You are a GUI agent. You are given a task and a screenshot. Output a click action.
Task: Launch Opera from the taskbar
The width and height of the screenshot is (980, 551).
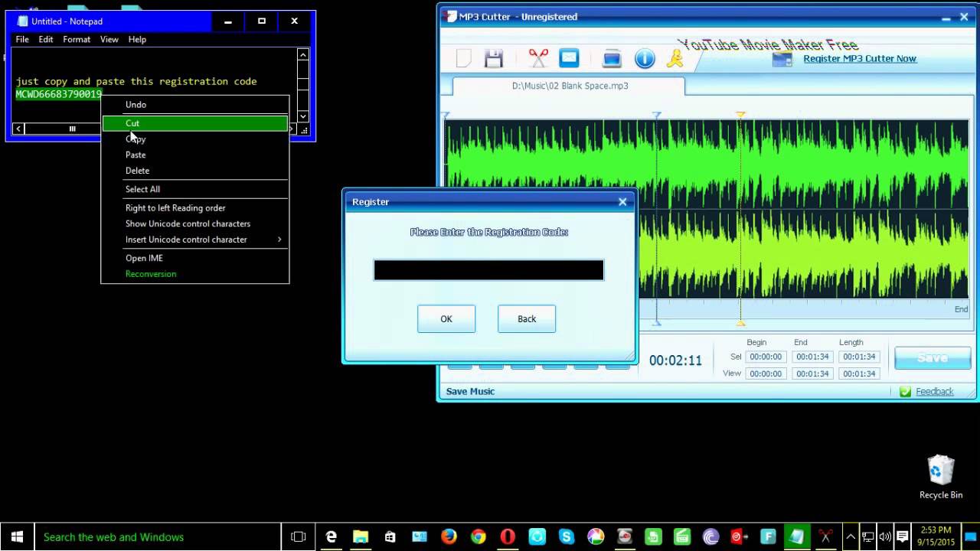point(508,537)
